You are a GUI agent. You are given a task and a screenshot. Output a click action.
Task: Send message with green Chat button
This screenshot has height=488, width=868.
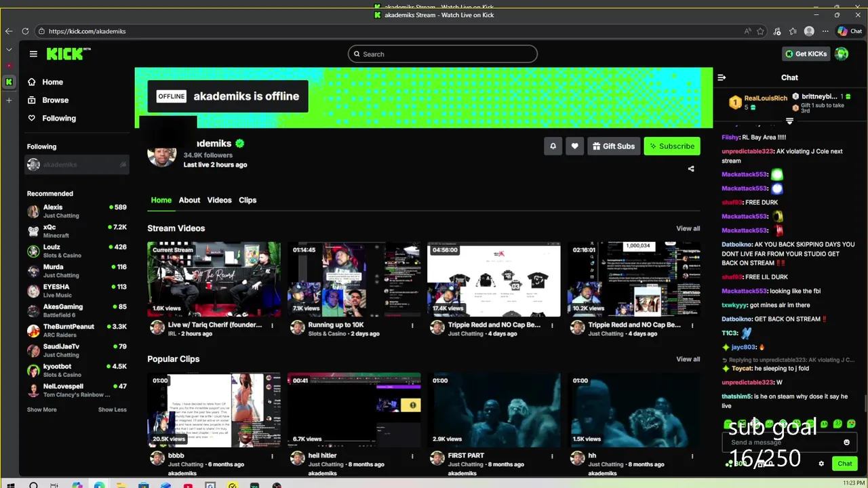pos(844,464)
